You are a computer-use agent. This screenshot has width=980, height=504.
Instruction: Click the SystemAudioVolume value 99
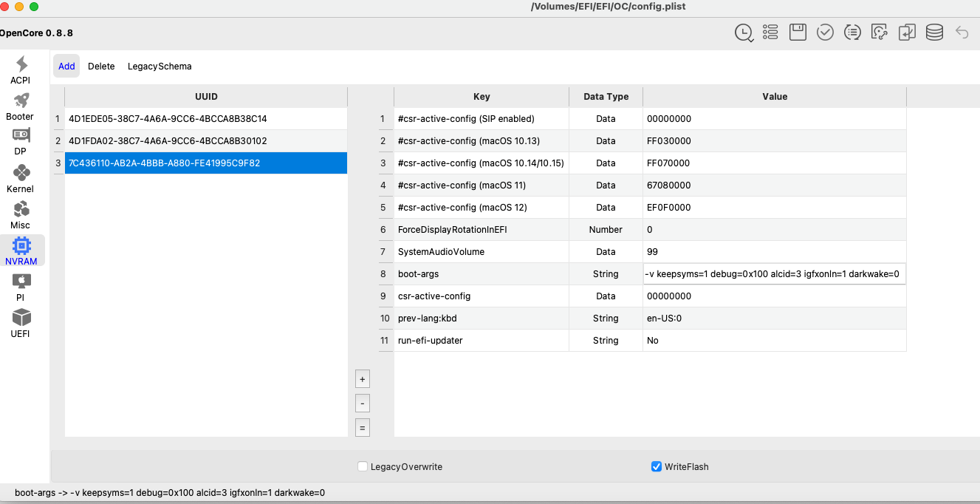click(775, 251)
